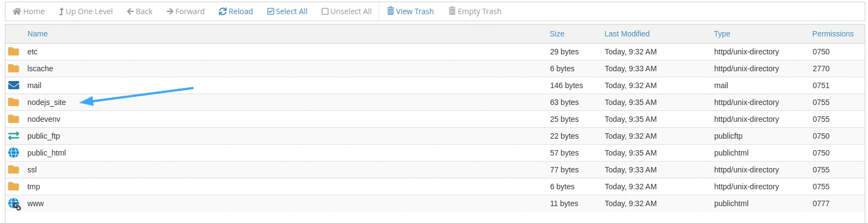Sort by the Permissions column header
This screenshot has width=868, height=223.
point(833,34)
